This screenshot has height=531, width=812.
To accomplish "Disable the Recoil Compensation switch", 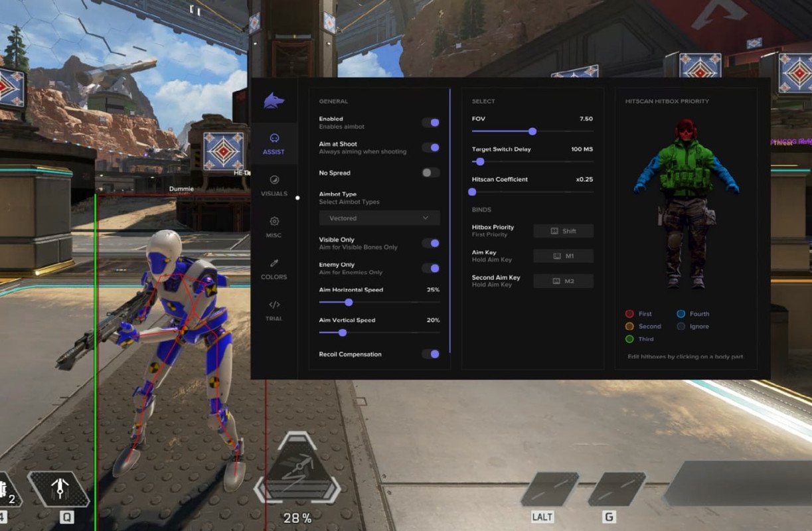I will [431, 354].
